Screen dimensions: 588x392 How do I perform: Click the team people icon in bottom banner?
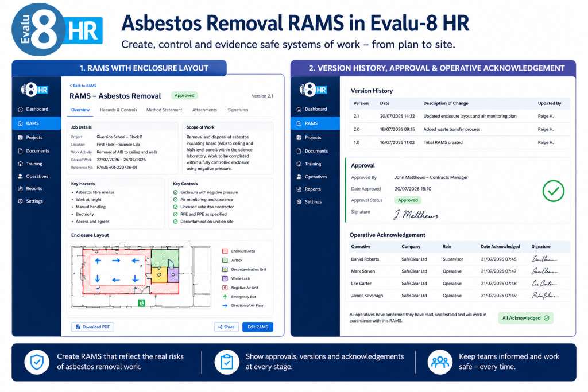coord(440,362)
